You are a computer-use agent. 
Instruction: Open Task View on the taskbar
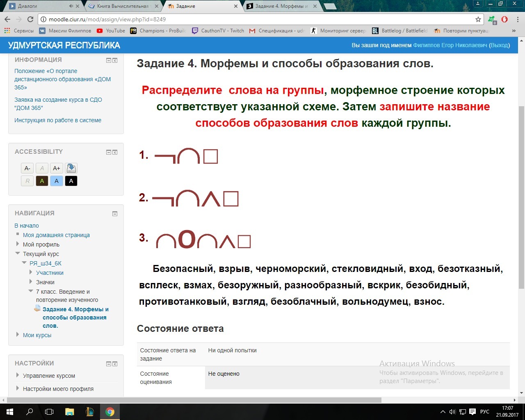(x=49, y=412)
